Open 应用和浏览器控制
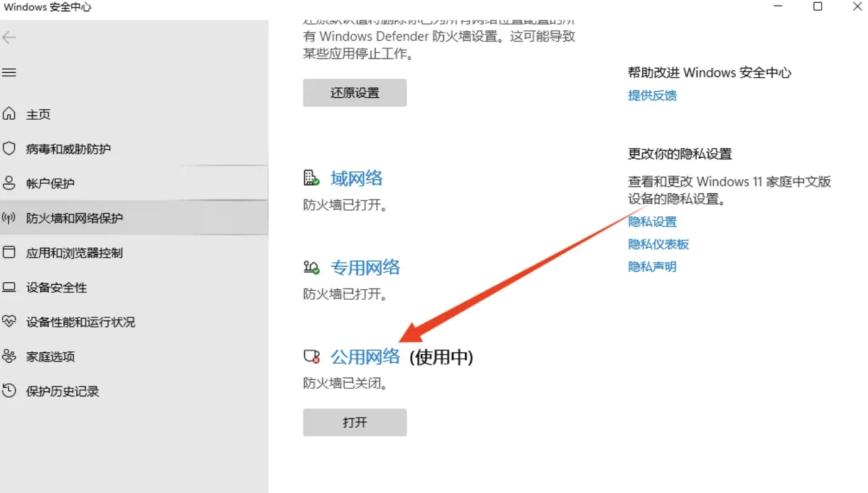 [75, 253]
